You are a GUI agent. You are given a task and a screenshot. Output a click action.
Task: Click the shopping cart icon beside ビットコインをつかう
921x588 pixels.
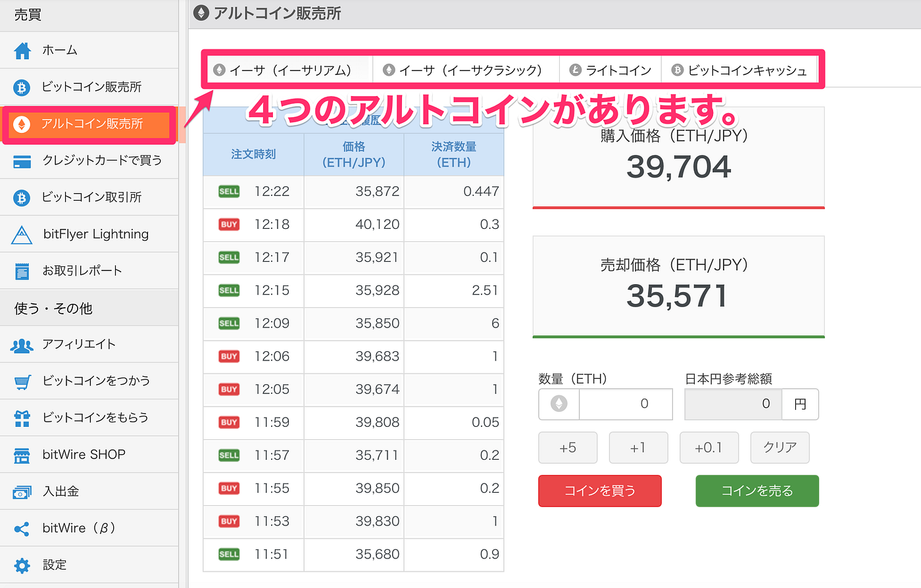coord(22,381)
